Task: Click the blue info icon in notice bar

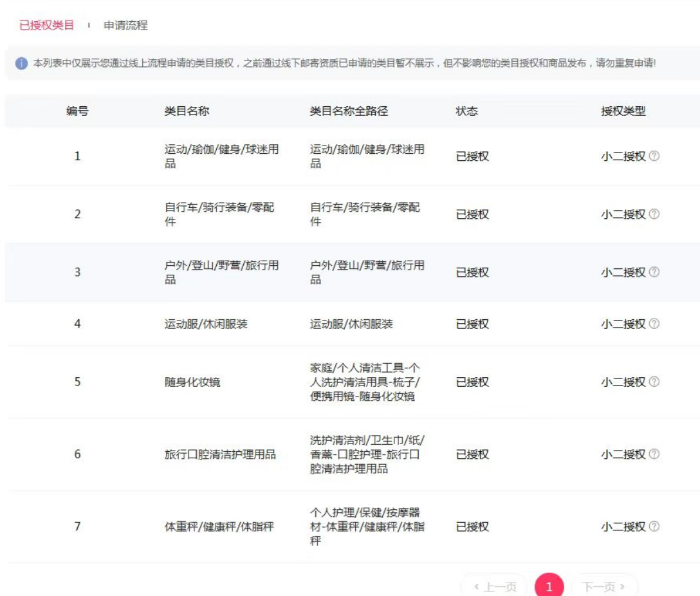Action: tap(22, 64)
